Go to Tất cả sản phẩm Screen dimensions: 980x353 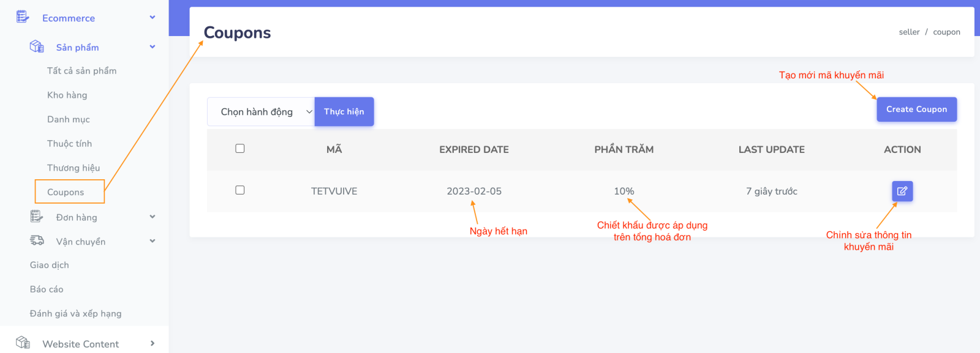(81, 71)
